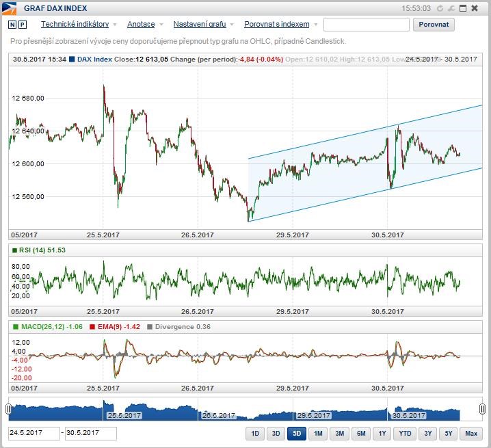Open the Anotace menu
This screenshot has width=491, height=448.
[x=141, y=24]
